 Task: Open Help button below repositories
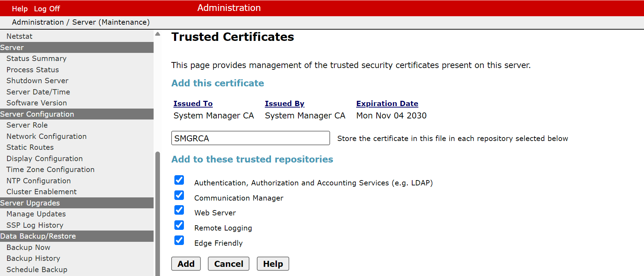coord(273,264)
